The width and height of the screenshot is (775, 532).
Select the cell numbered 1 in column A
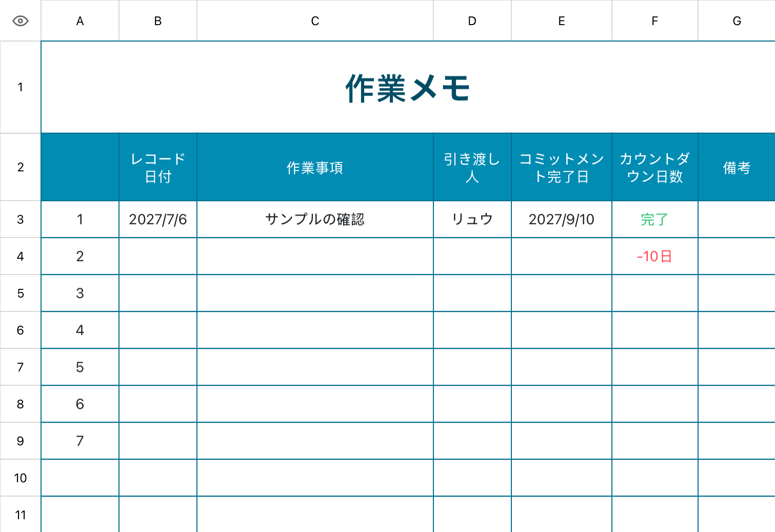pos(80,220)
